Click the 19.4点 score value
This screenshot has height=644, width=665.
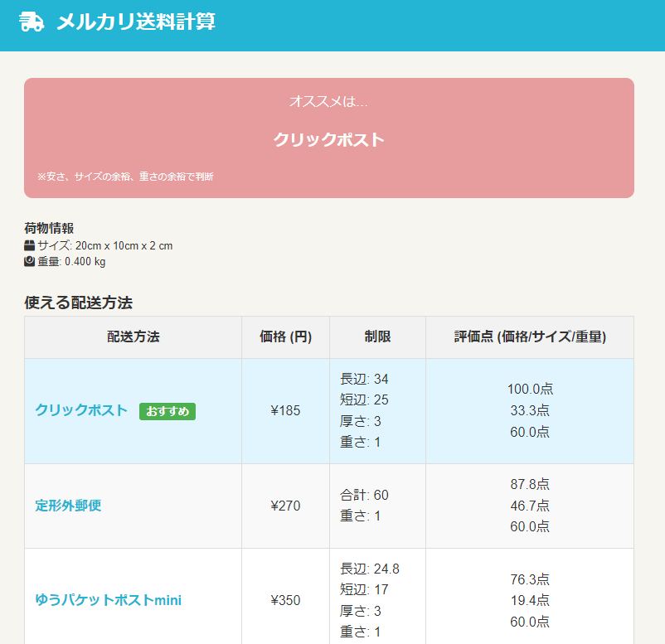pyautogui.click(x=530, y=600)
